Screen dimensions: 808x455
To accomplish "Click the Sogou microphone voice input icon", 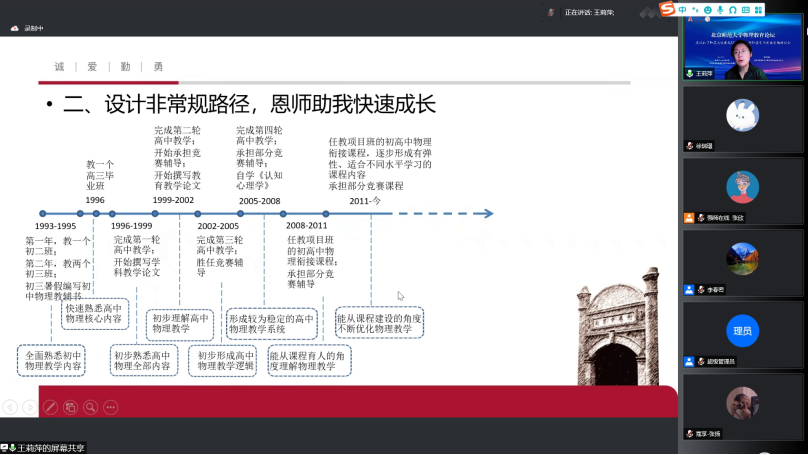I will point(718,9).
